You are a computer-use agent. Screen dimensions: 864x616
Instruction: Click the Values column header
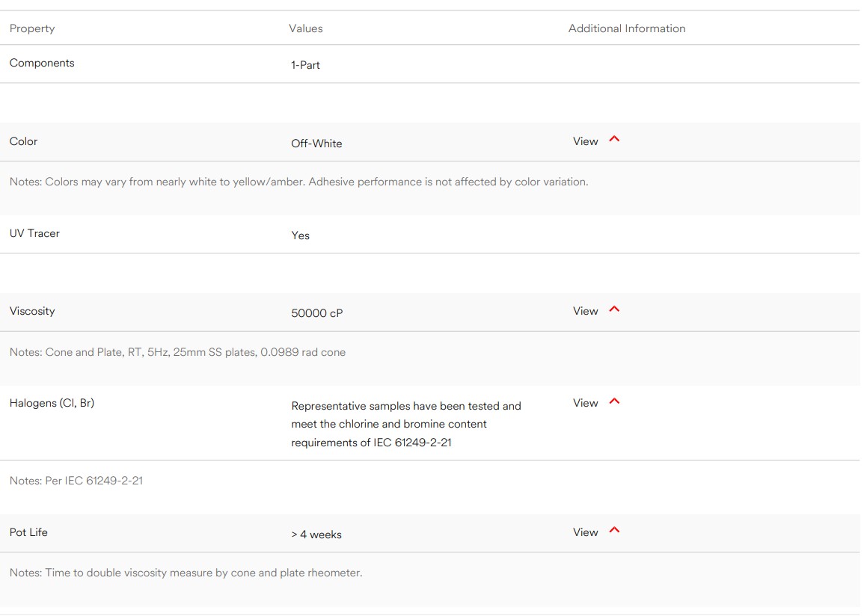click(x=306, y=28)
